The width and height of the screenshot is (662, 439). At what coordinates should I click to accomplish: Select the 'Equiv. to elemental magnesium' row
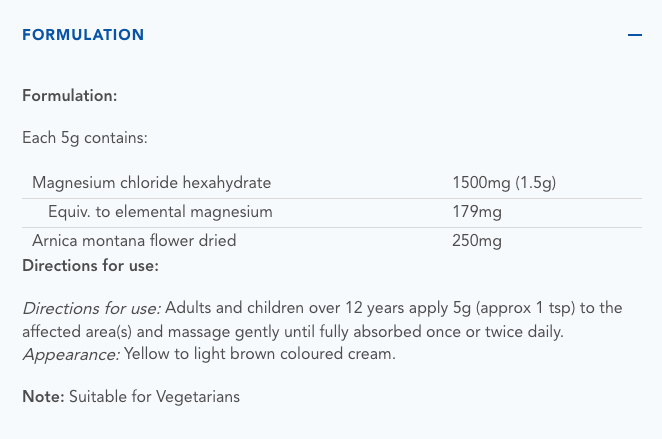click(160, 212)
